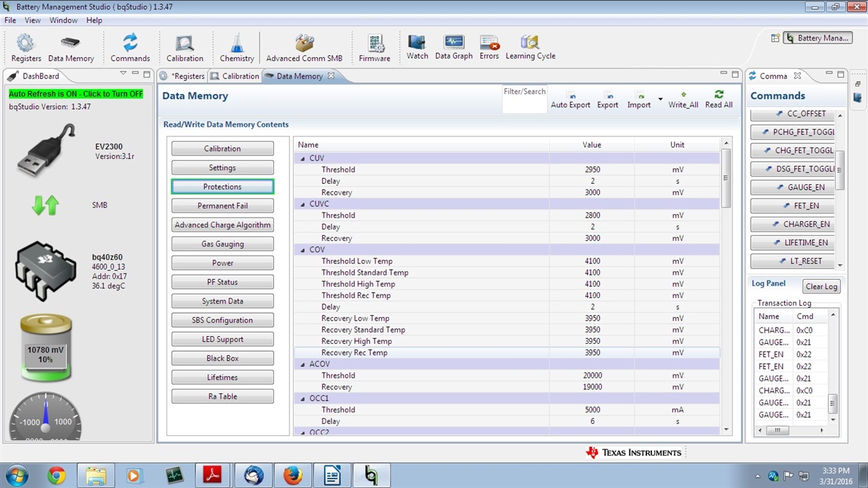Select the Gas Gauging category button
Image resolution: width=868 pixels, height=488 pixels.
pos(222,244)
